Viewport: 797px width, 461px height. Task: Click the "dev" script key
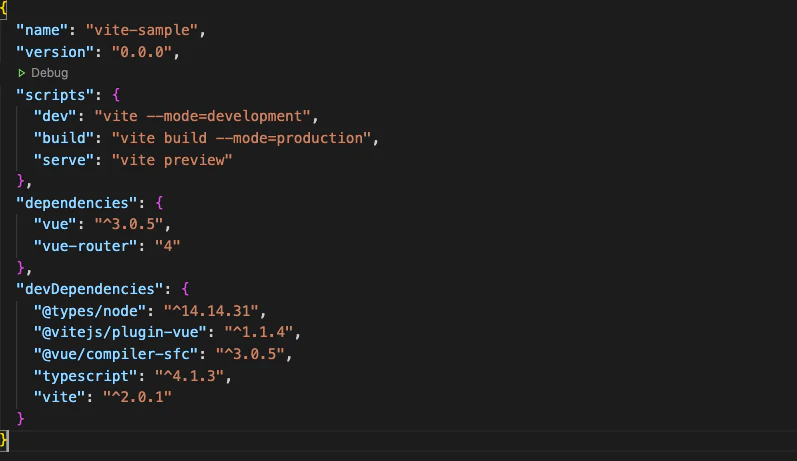[55, 116]
